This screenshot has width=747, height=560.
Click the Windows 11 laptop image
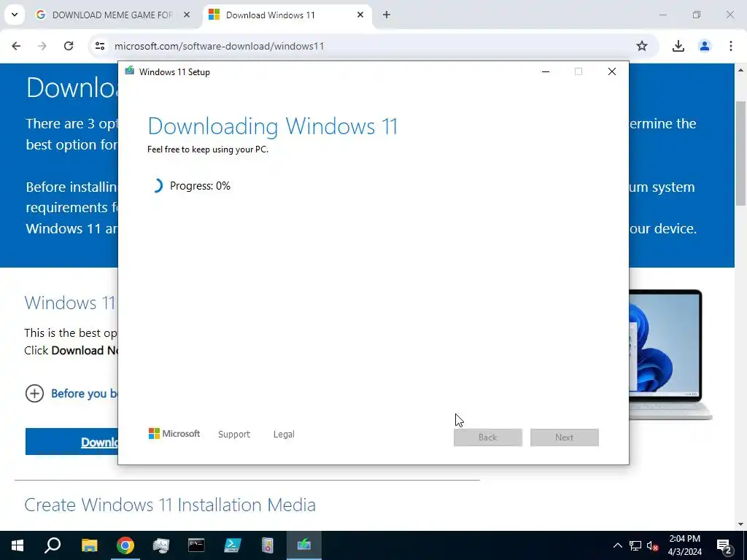pyautogui.click(x=671, y=354)
